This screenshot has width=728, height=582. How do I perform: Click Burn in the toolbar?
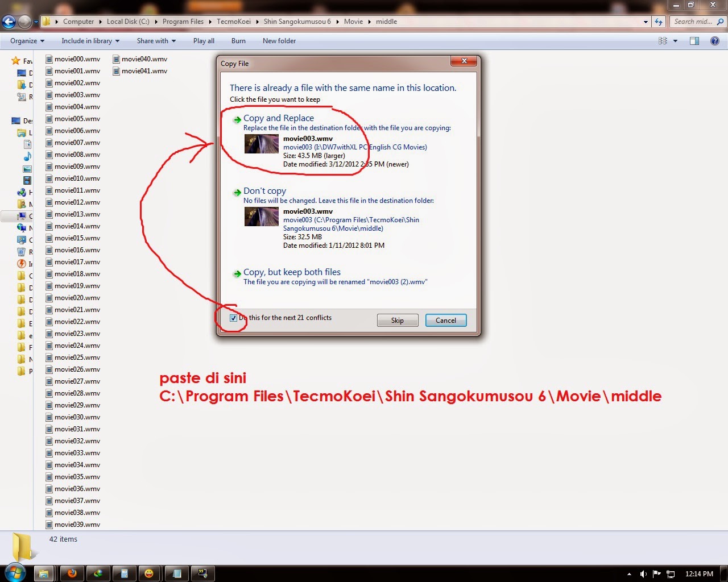click(238, 41)
